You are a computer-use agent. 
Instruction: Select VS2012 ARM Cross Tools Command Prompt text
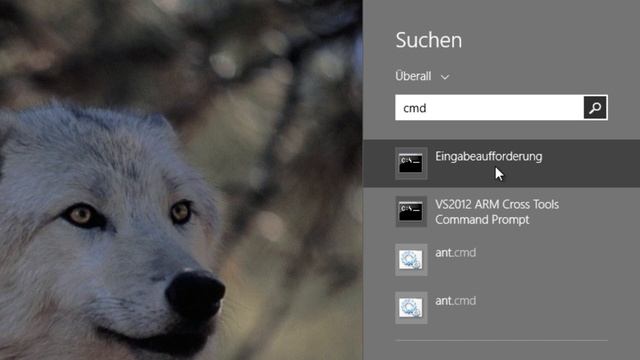click(x=497, y=212)
